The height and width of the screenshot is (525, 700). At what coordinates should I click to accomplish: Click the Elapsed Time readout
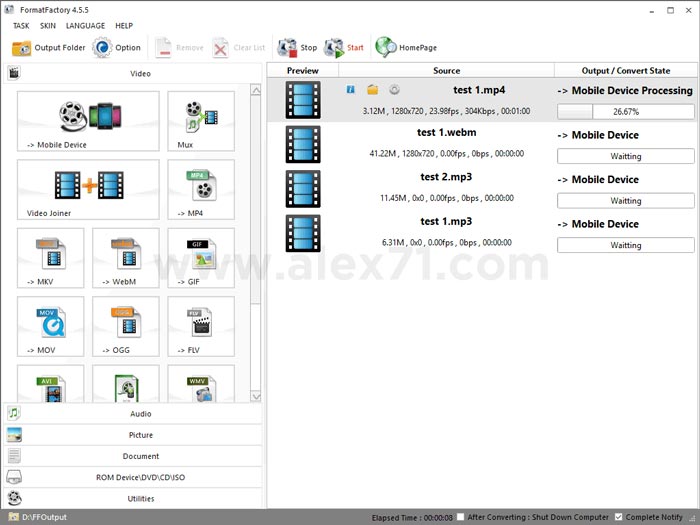click(412, 517)
